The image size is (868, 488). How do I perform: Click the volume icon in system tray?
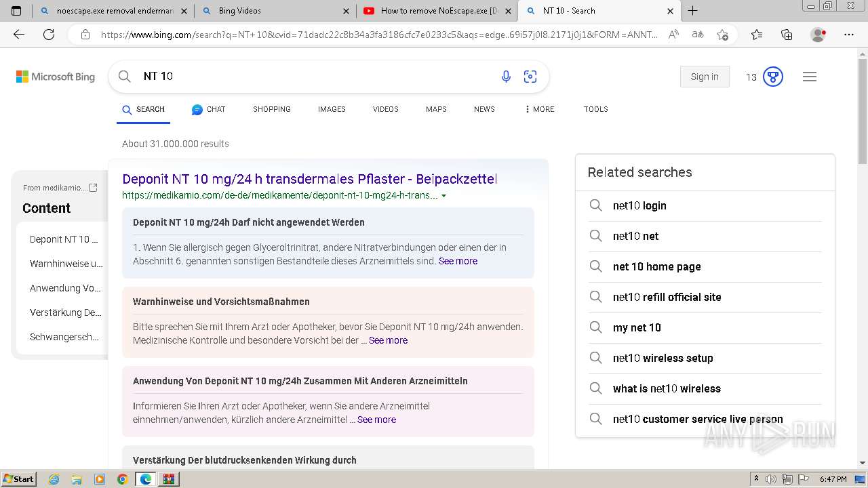pyautogui.click(x=771, y=479)
